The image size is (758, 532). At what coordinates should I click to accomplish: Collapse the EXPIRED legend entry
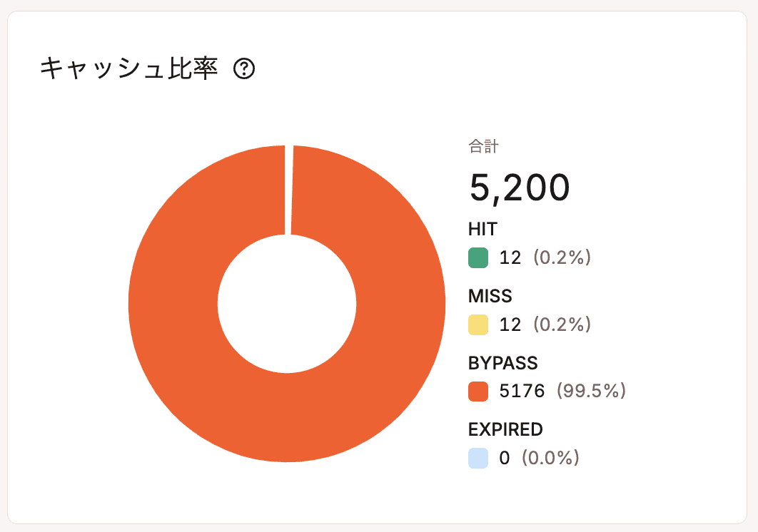[505, 429]
